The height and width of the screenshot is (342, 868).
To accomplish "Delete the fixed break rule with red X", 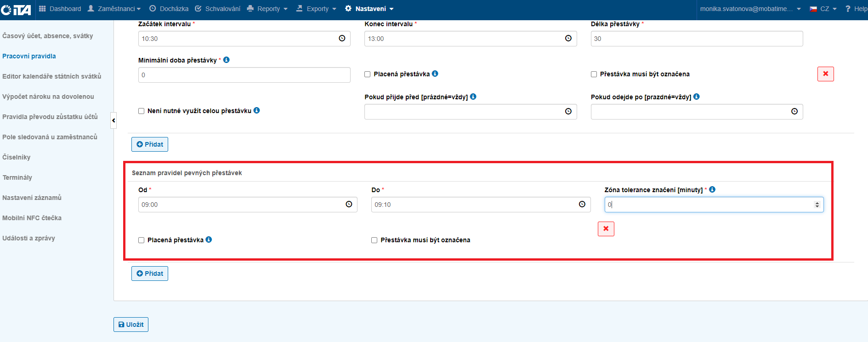I will click(x=606, y=229).
